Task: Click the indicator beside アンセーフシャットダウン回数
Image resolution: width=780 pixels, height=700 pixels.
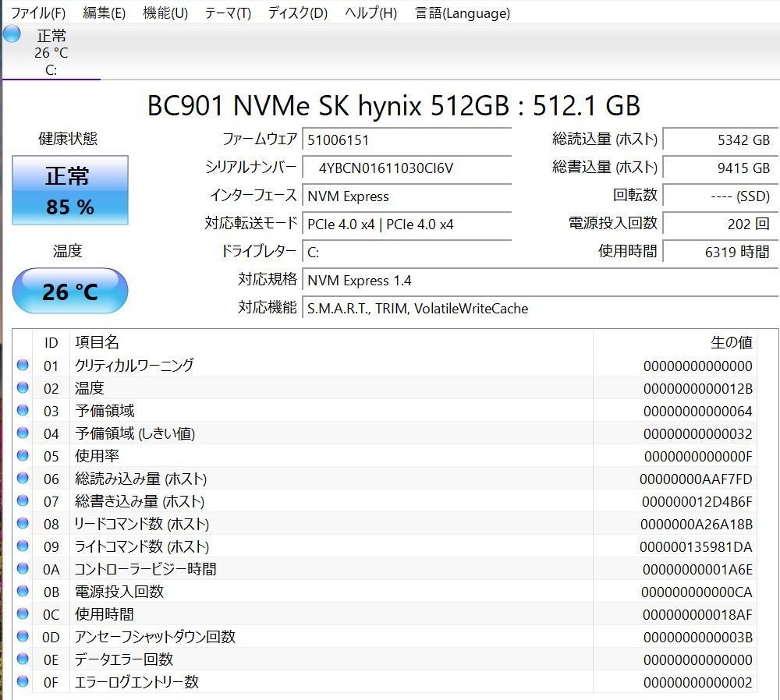Action: click(24, 636)
